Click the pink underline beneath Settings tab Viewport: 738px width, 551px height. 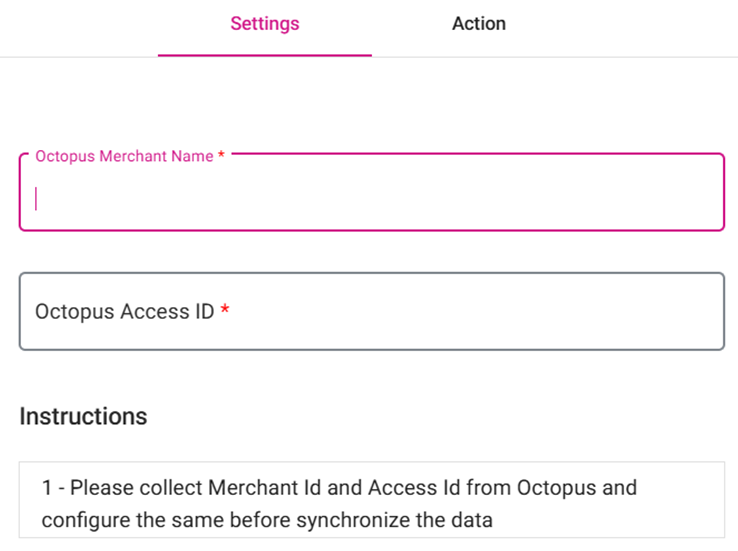[x=264, y=55]
